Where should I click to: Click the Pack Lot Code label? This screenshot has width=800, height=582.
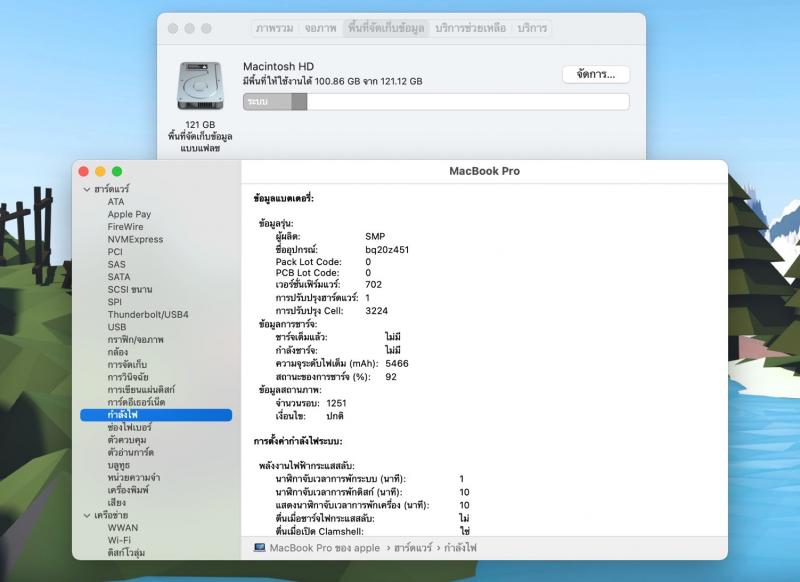(309, 262)
